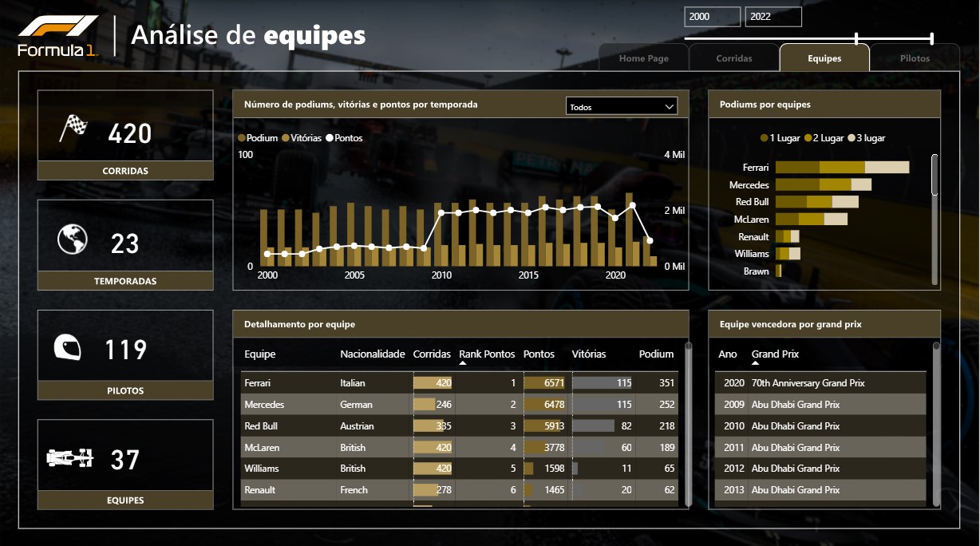Click the Pilotos card value 119
Image resolution: width=980 pixels, height=546 pixels.
click(x=125, y=350)
